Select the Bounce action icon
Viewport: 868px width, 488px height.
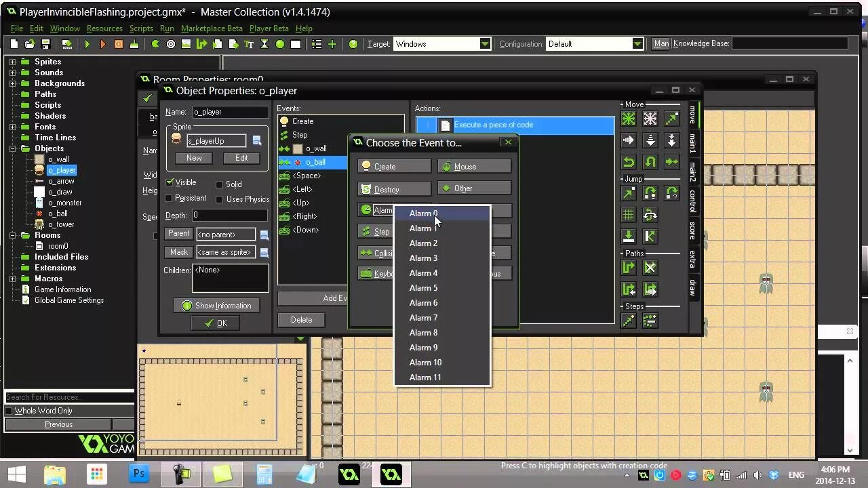click(x=650, y=237)
